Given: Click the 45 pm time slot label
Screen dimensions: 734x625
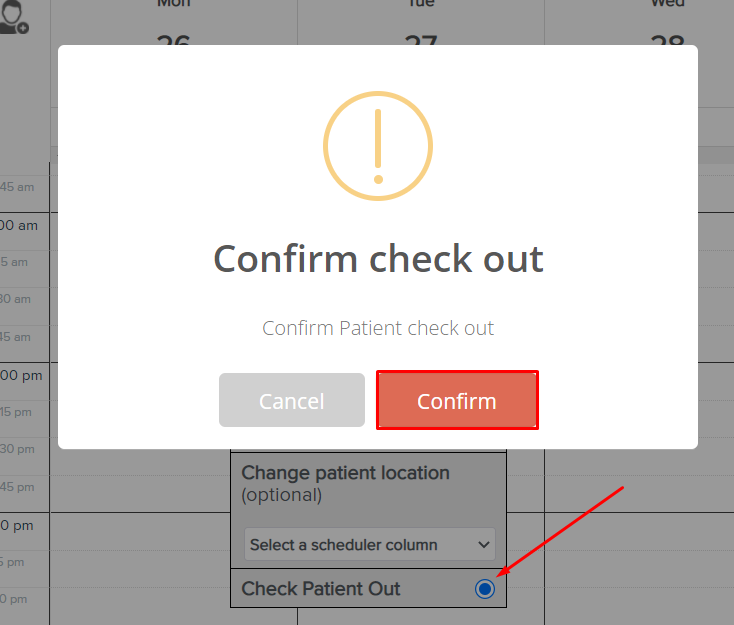Looking at the screenshot, I should (17, 487).
